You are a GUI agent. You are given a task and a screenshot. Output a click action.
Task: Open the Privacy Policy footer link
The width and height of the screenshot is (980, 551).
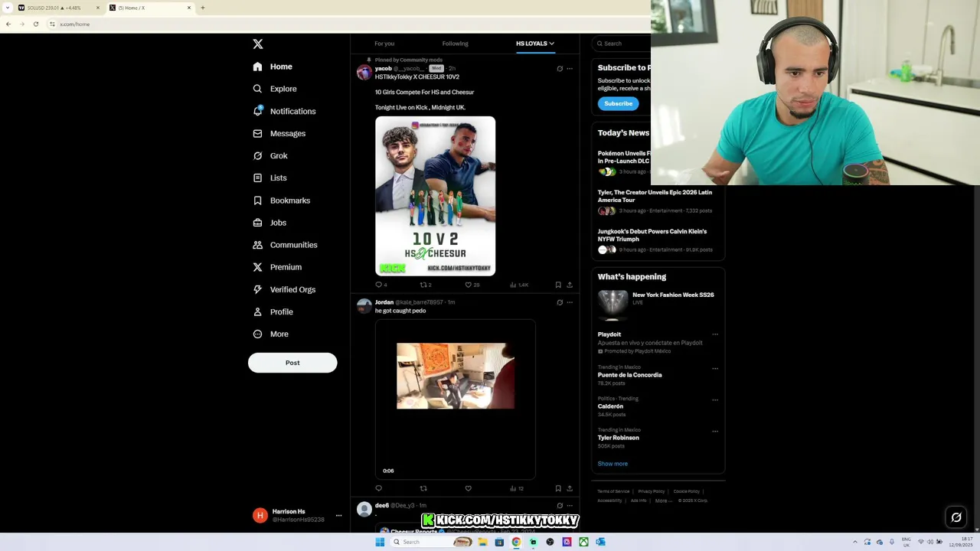652,491
